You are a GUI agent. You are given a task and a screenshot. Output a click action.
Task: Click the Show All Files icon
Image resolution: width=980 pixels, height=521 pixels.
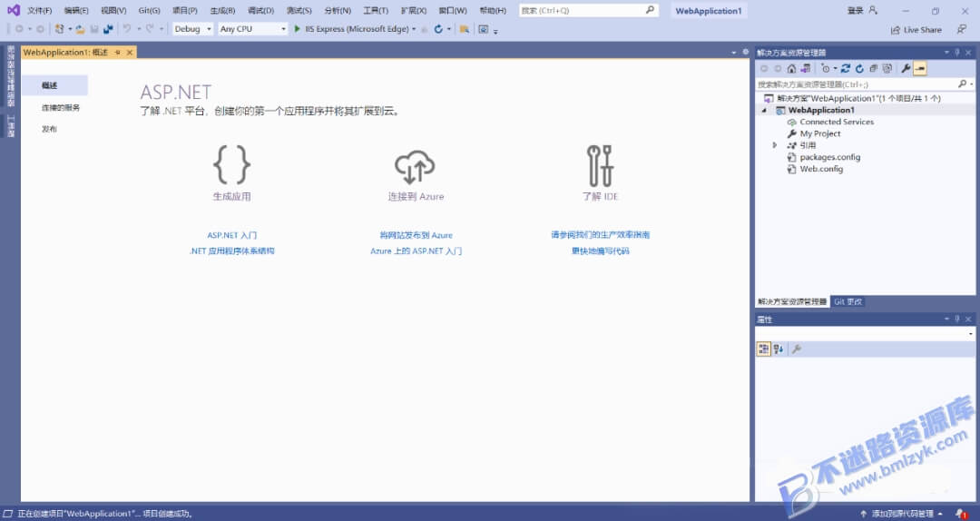(887, 68)
